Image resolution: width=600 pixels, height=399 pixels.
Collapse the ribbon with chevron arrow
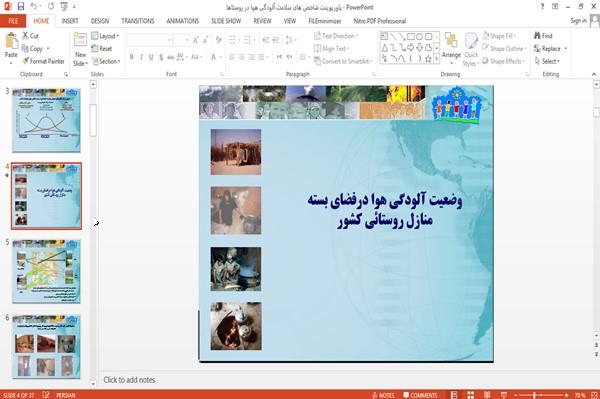point(593,74)
